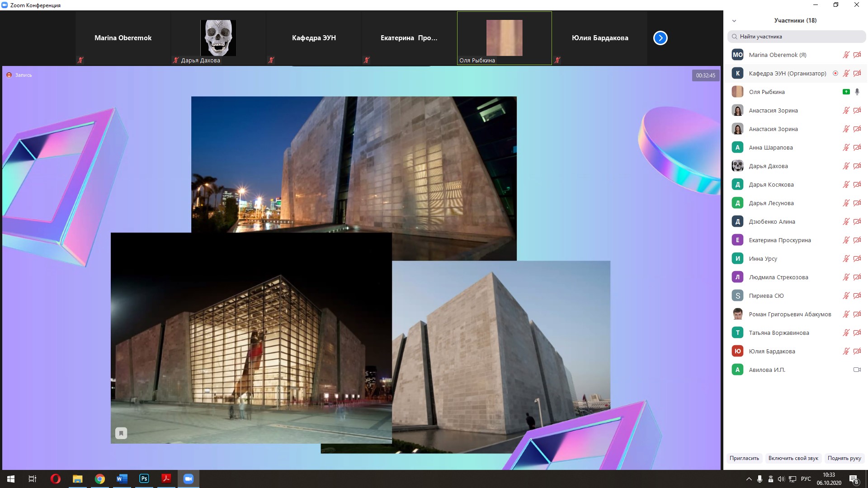868x488 pixels.
Task: Open File Explorer from taskbar
Action: [77, 479]
